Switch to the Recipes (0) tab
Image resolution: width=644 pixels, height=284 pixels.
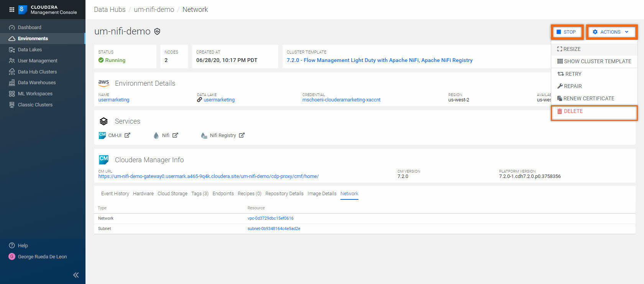pos(250,194)
